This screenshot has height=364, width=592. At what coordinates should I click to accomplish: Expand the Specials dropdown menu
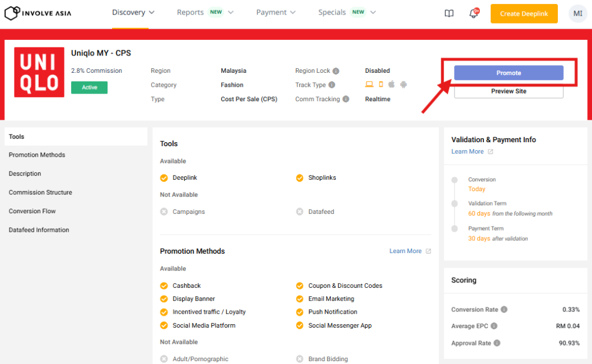[347, 12]
